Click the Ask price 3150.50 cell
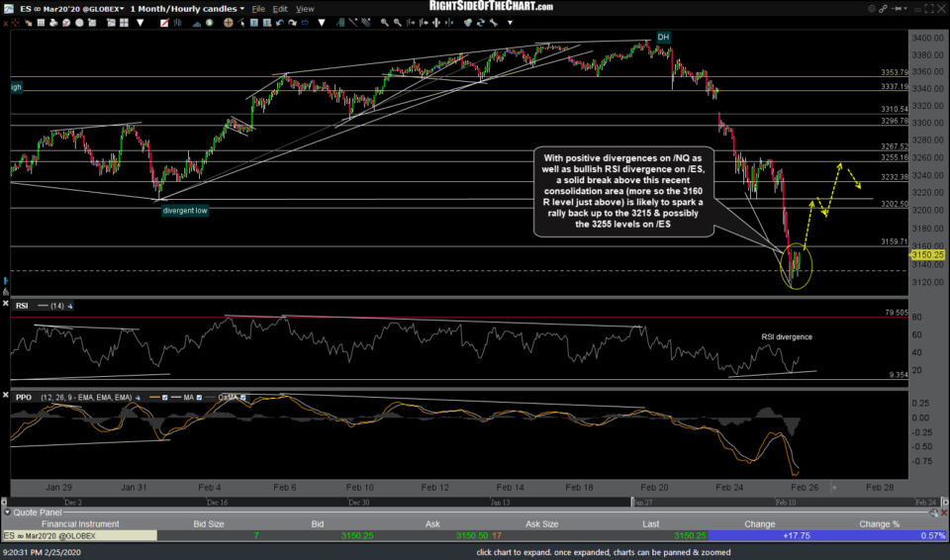 472,535
